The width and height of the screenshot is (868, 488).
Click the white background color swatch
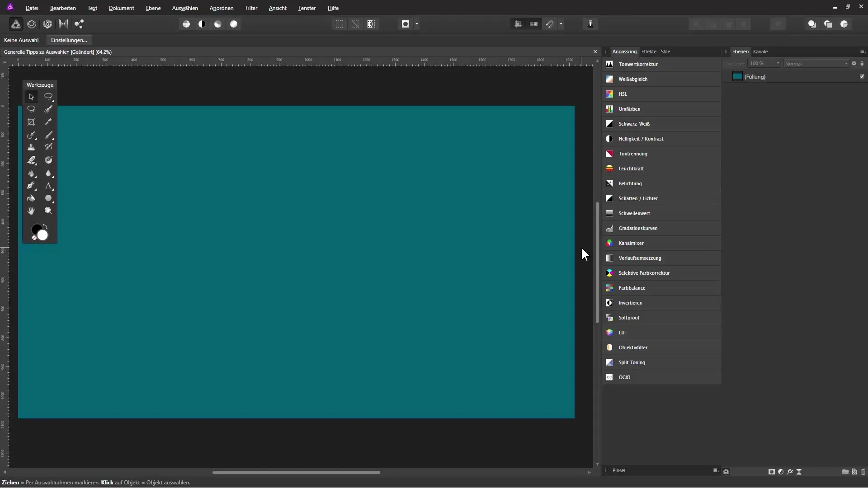(43, 235)
